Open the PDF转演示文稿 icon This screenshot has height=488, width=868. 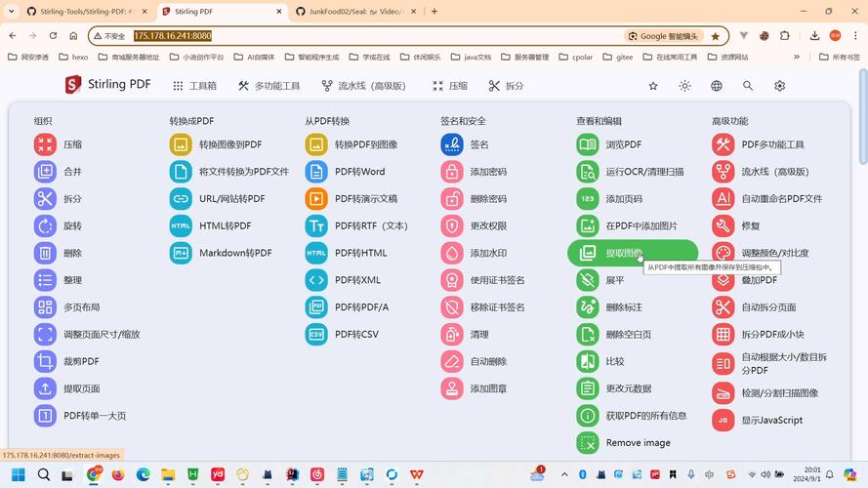[316, 199]
